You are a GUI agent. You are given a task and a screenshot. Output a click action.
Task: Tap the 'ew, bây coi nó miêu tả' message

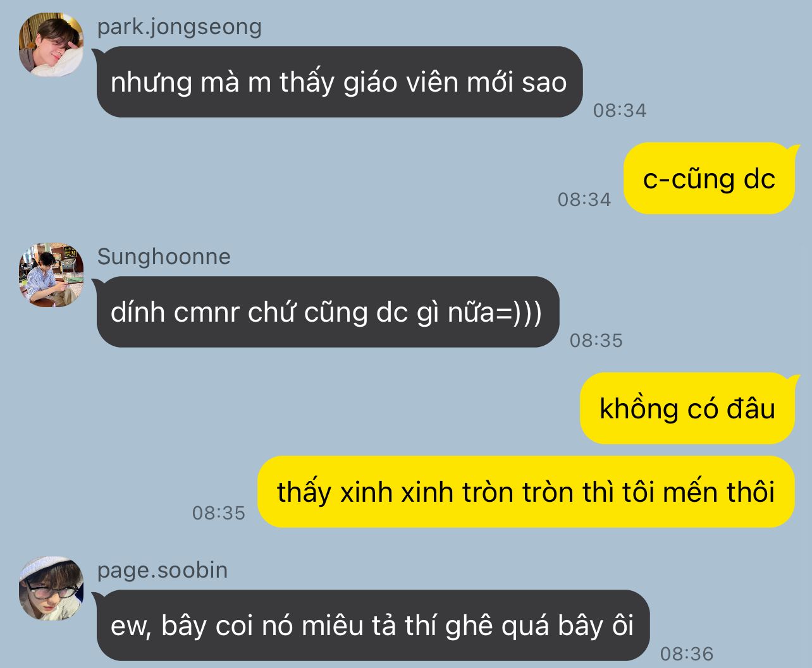tap(372, 626)
